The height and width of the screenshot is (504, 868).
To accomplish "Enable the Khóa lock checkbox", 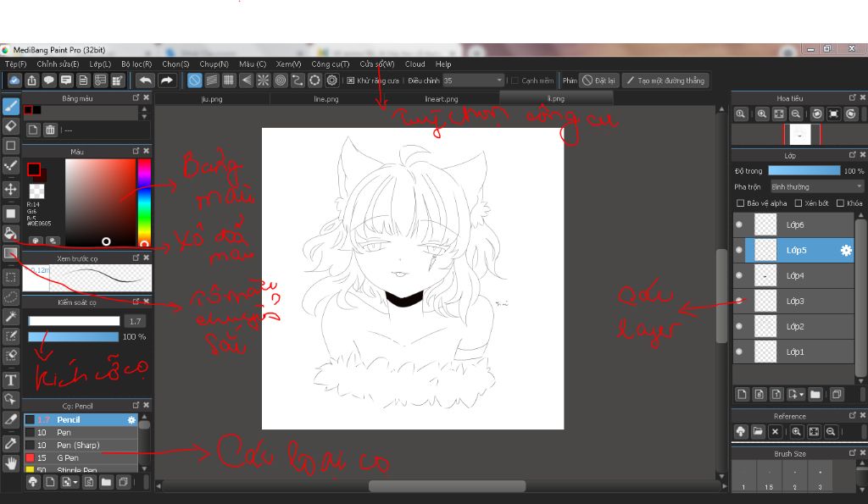I will tap(840, 203).
